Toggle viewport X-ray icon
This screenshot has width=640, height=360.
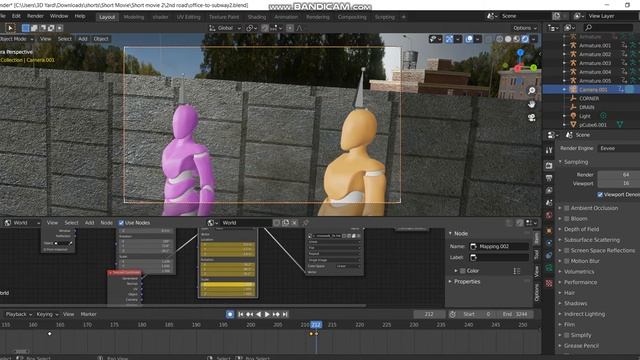pos(489,39)
